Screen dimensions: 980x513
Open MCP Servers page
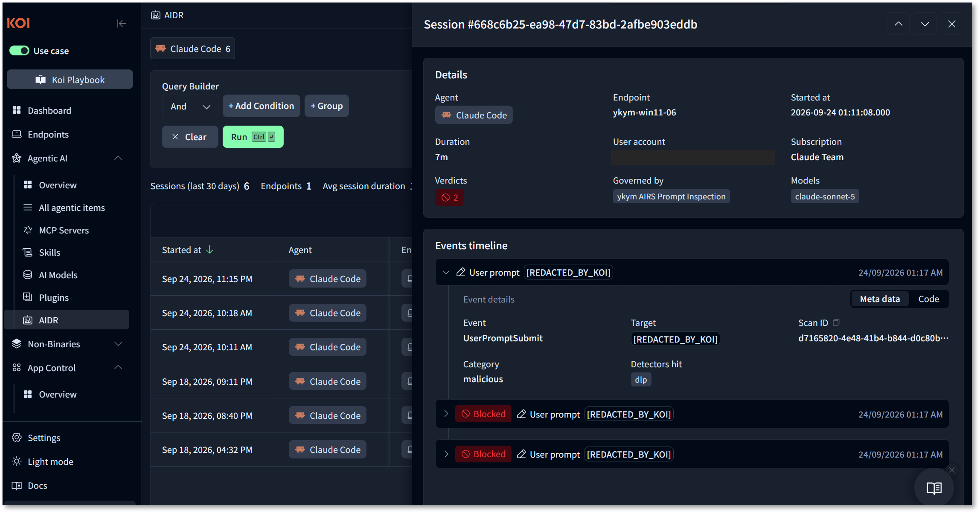click(x=64, y=230)
